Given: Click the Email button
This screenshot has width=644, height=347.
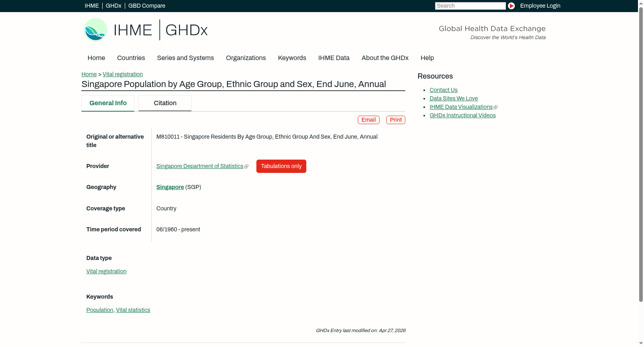Looking at the screenshot, I should pyautogui.click(x=369, y=120).
